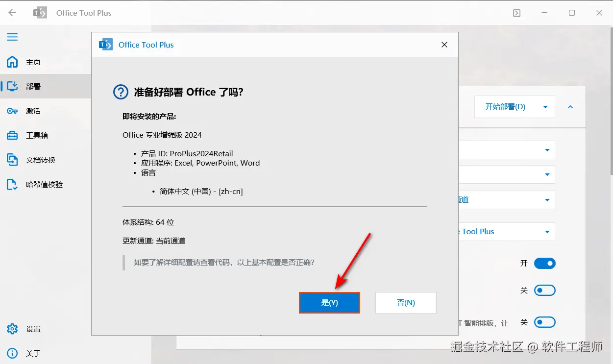
Task: Open the update channel dropdown ending in 通道
Action: tap(507, 200)
